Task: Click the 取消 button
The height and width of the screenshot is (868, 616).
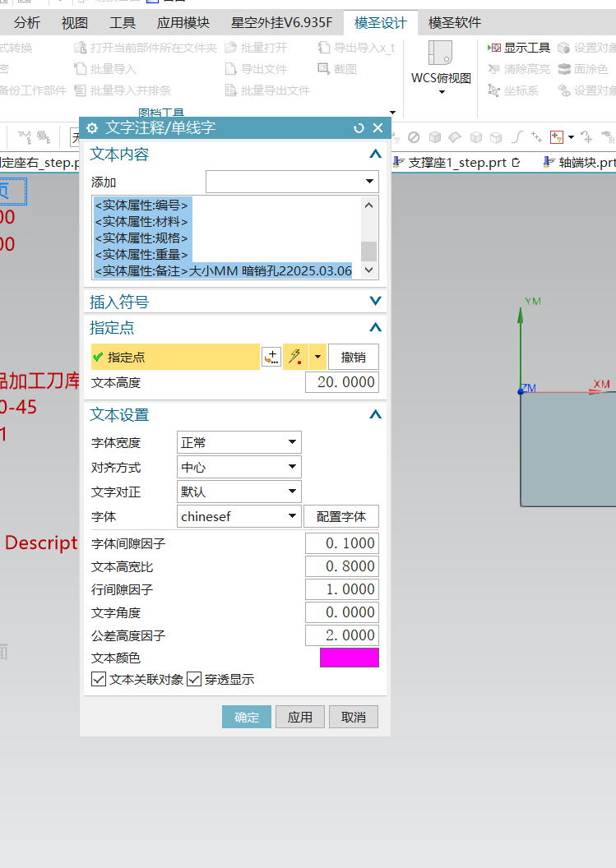Action: point(354,717)
